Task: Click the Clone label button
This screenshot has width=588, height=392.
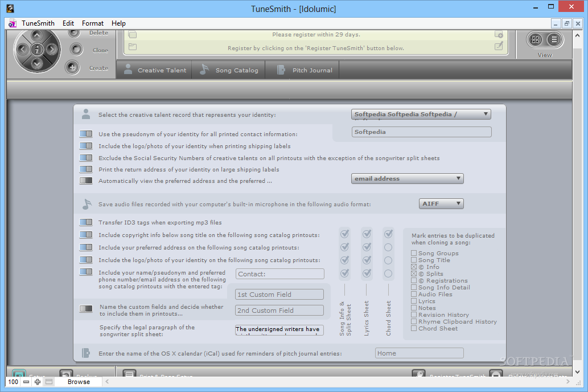Action: 101,50
